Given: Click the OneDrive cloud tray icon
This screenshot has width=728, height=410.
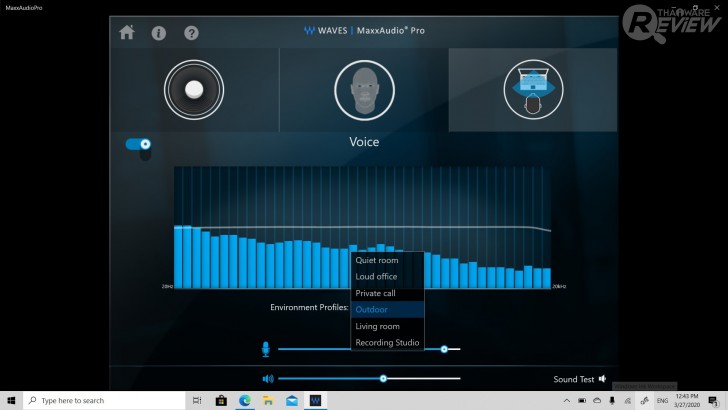Looking at the screenshot, I should coord(597,400).
